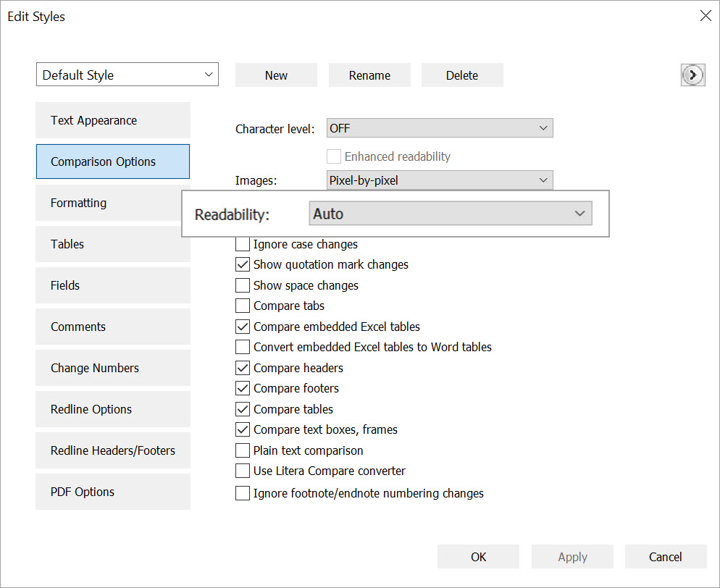Viewport: 720px width, 588px height.
Task: Open the Redline Headers/Footers tab
Action: [113, 450]
